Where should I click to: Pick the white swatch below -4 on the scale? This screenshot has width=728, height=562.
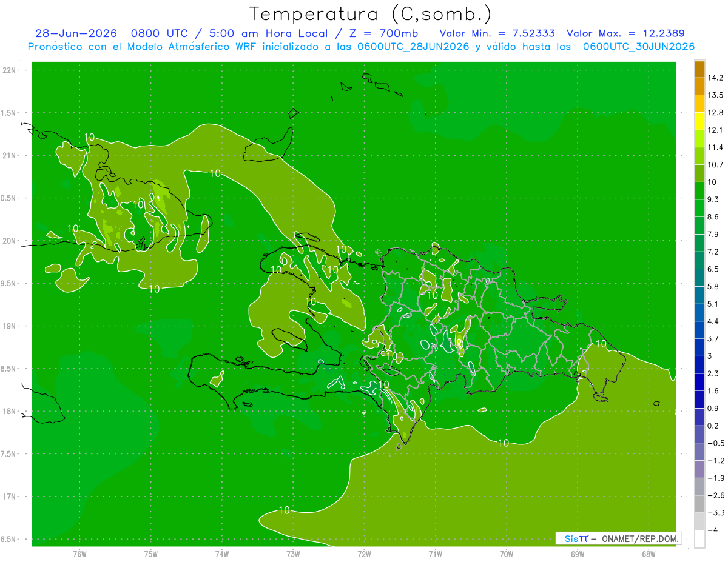click(x=699, y=539)
